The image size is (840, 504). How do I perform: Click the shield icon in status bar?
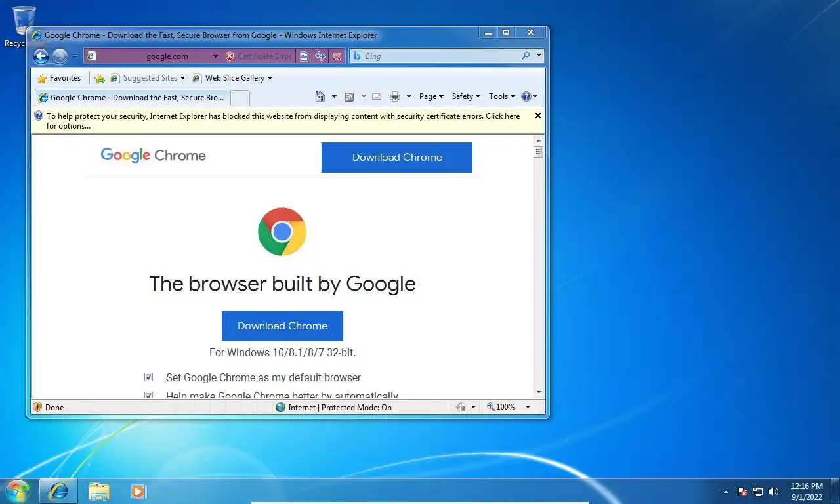(37, 407)
